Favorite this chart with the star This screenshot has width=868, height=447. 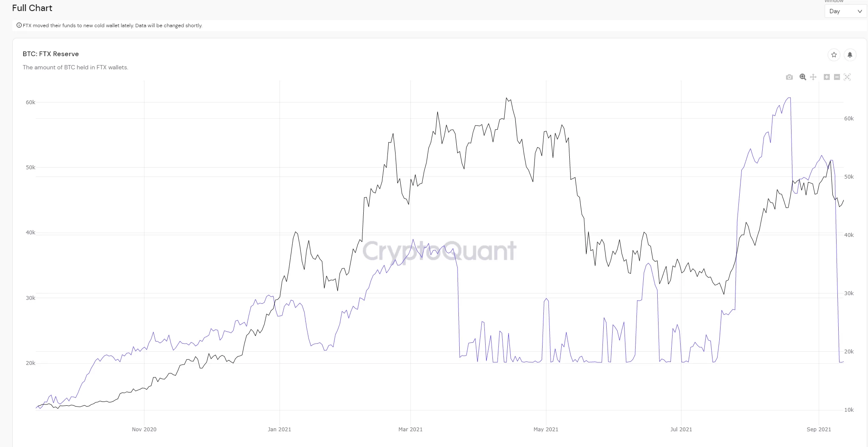834,54
